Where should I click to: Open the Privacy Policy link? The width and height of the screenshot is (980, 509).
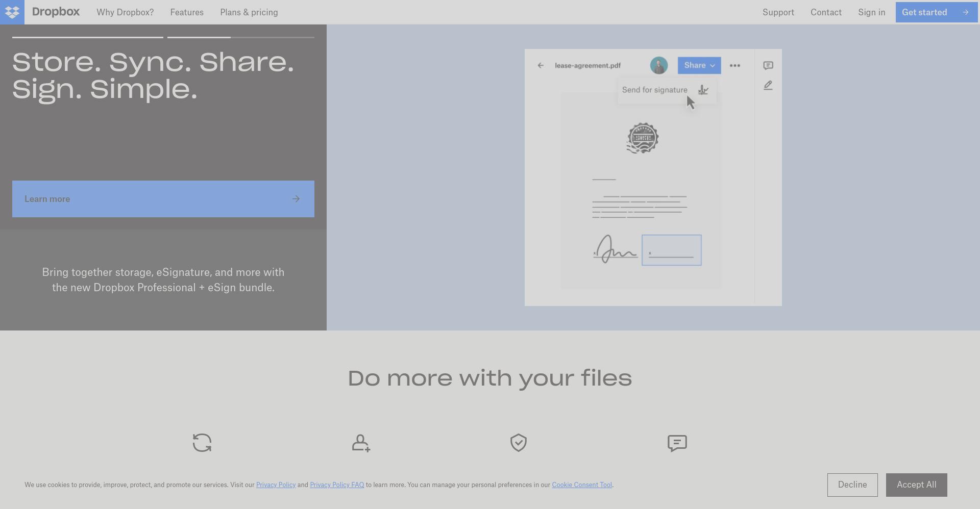(x=276, y=485)
